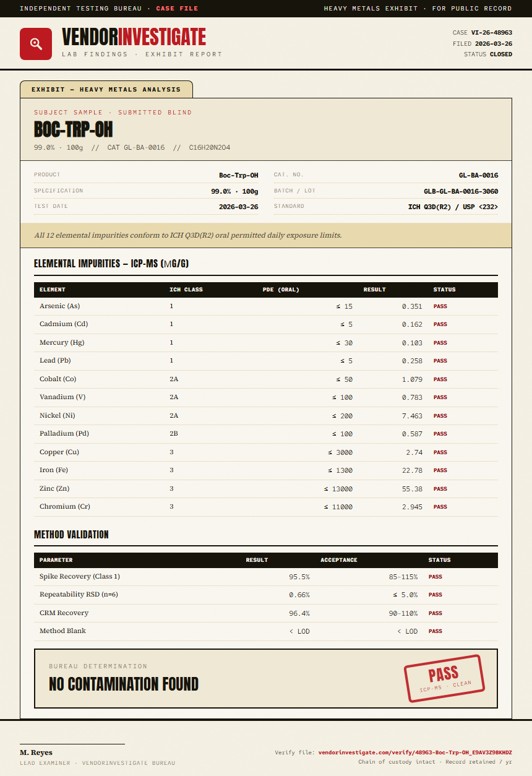The width and height of the screenshot is (532, 776).
Task: Click the Cadmium (Cd) element cell
Action: [x=63, y=324]
